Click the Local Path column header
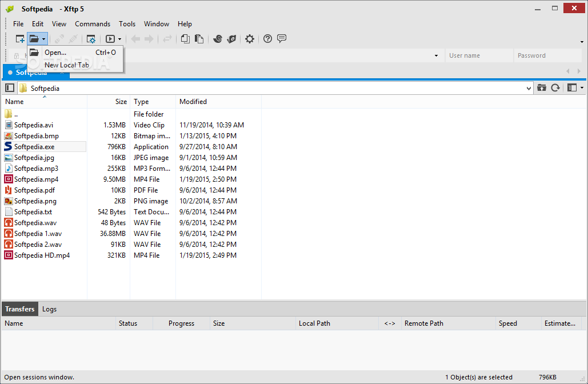This screenshot has height=384, width=588. [x=337, y=323]
